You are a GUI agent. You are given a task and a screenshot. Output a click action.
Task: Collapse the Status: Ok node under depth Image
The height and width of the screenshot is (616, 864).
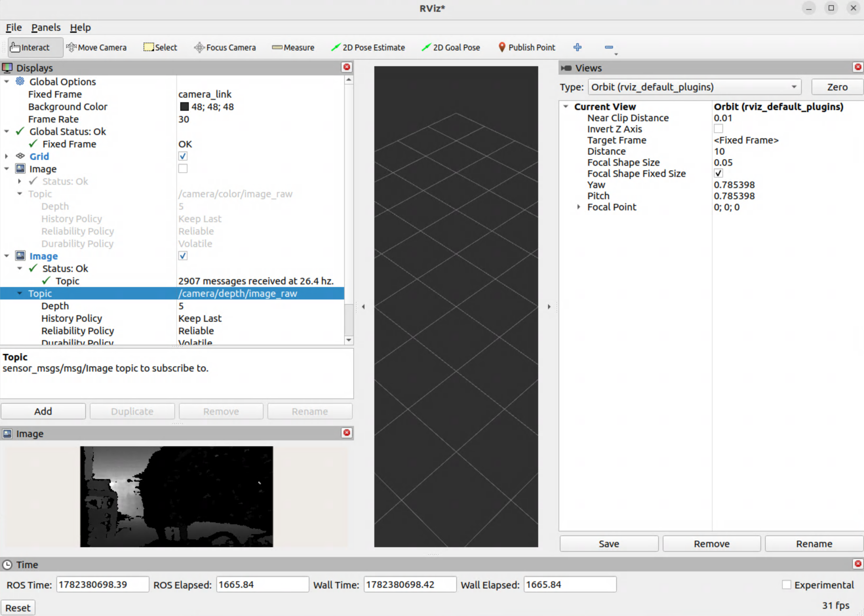coord(20,268)
